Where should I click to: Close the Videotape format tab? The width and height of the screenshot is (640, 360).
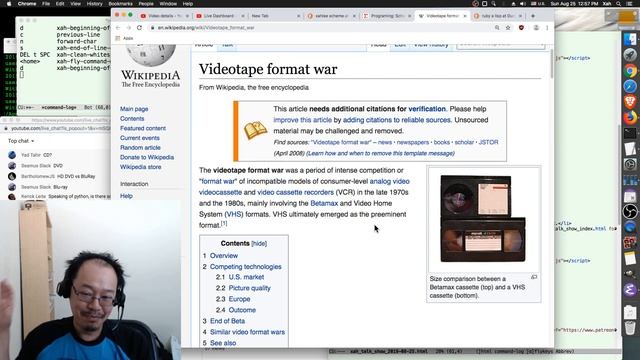pyautogui.click(x=465, y=16)
